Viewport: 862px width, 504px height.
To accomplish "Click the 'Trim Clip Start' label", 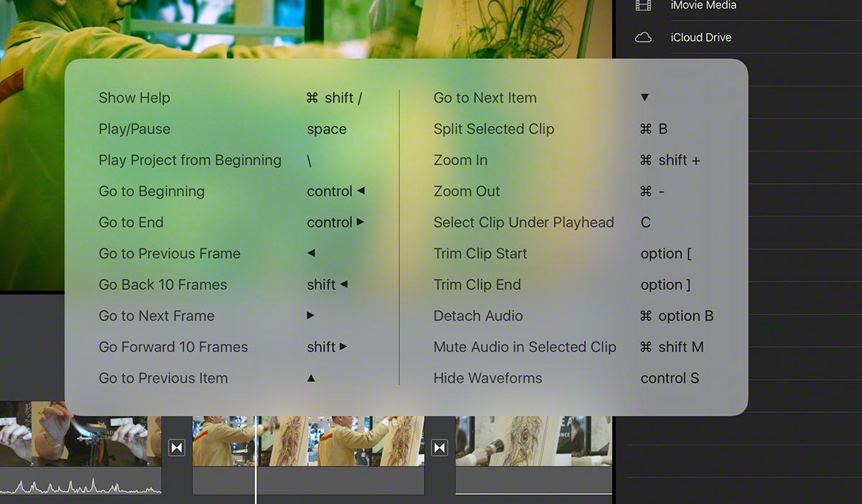I will pos(480,253).
